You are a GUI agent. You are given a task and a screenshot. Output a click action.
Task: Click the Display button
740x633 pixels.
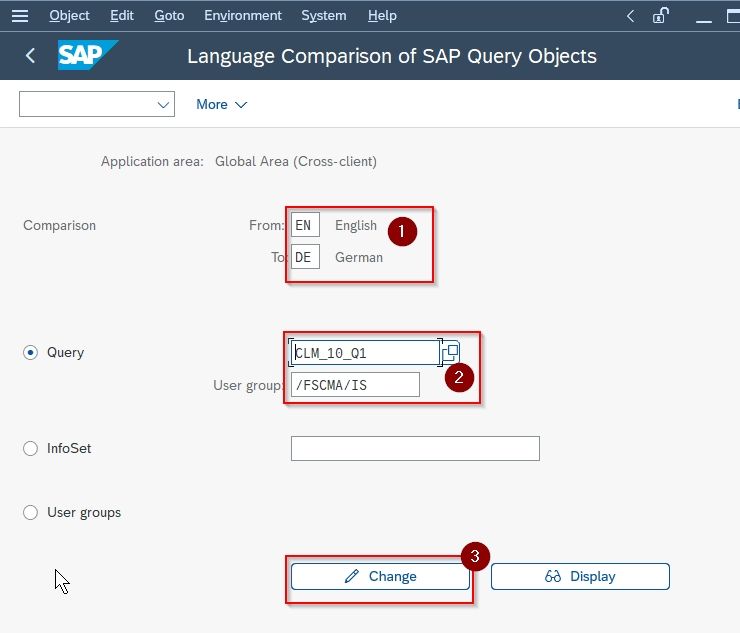coord(580,576)
